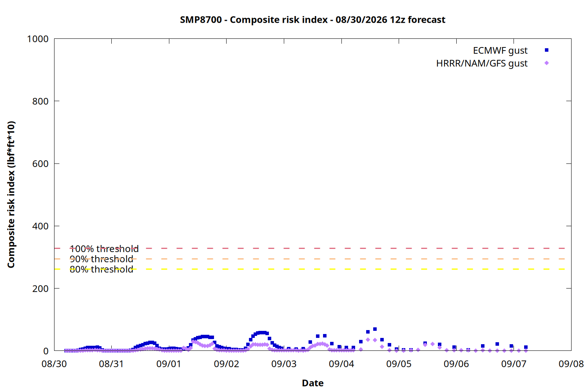The image size is (588, 392).
Task: Click the 400 y-axis tick label
Action: (40, 226)
